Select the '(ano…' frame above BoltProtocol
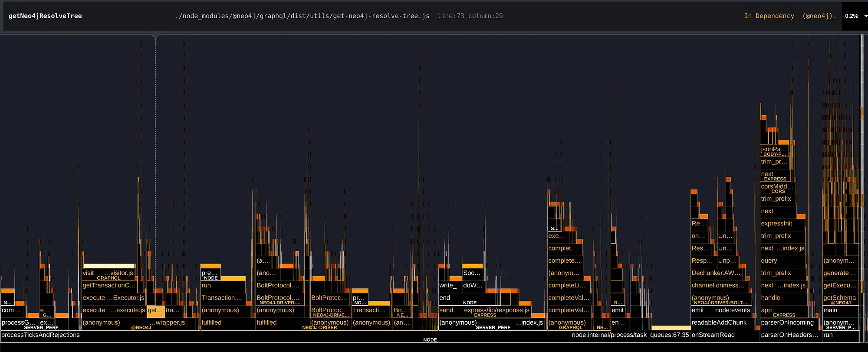The image size is (868, 352). (x=269, y=274)
